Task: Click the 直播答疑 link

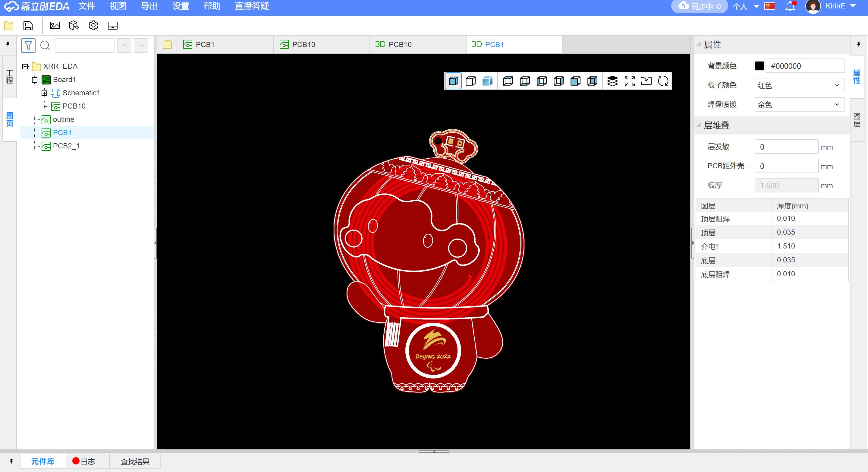Action: (x=252, y=6)
